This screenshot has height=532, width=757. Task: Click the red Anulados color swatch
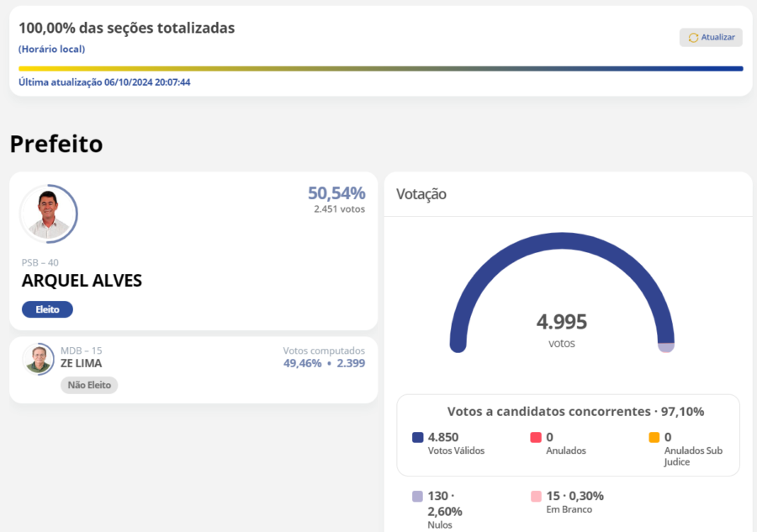[x=536, y=438]
